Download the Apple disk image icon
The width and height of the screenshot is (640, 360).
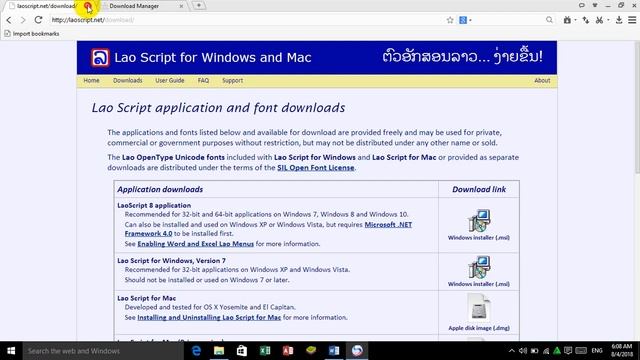(x=479, y=308)
